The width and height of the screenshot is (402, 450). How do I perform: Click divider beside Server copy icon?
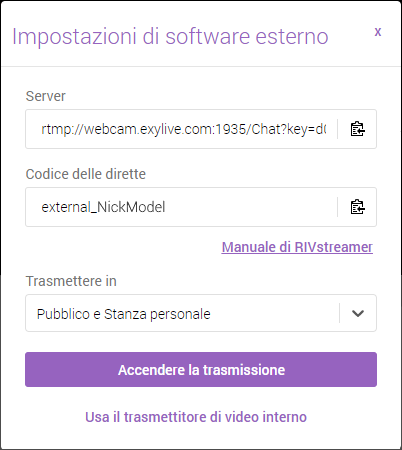click(337, 129)
